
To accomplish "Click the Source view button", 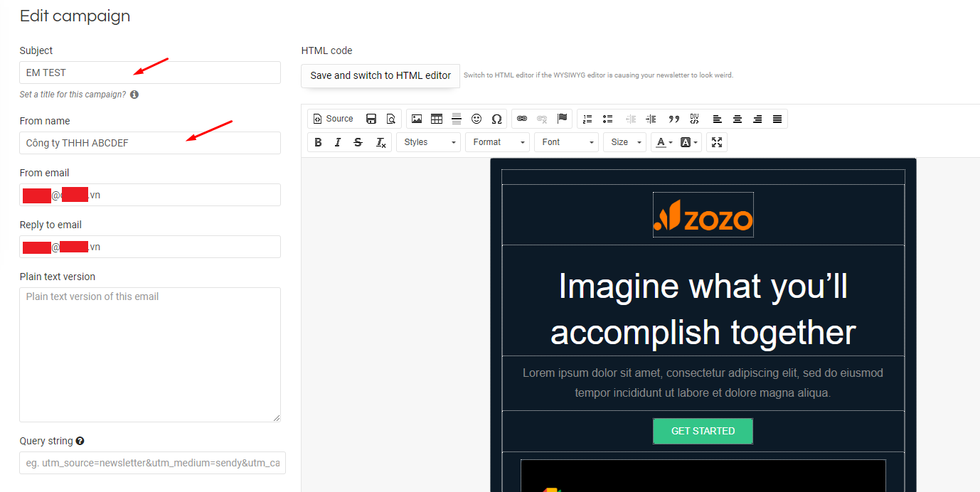I will click(x=332, y=119).
